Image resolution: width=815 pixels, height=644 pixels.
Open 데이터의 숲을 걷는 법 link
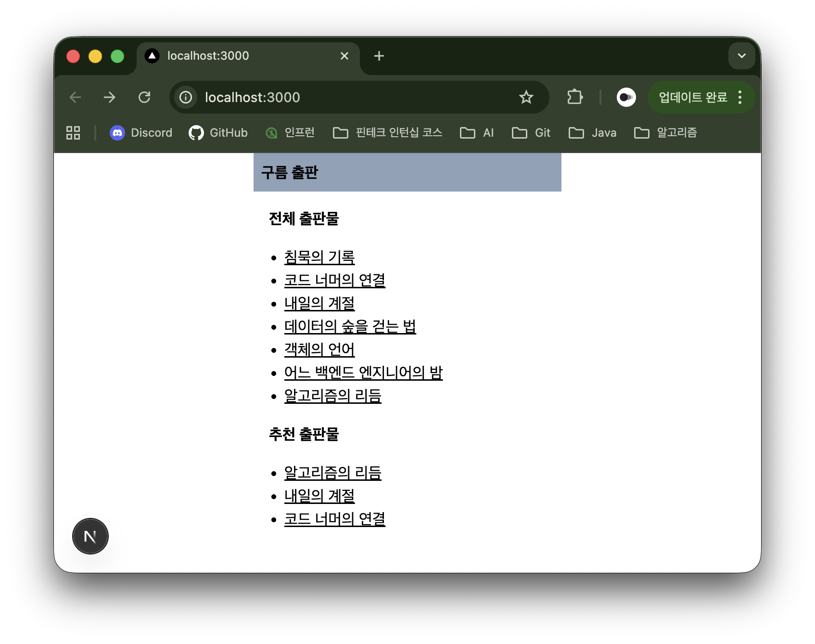point(350,326)
